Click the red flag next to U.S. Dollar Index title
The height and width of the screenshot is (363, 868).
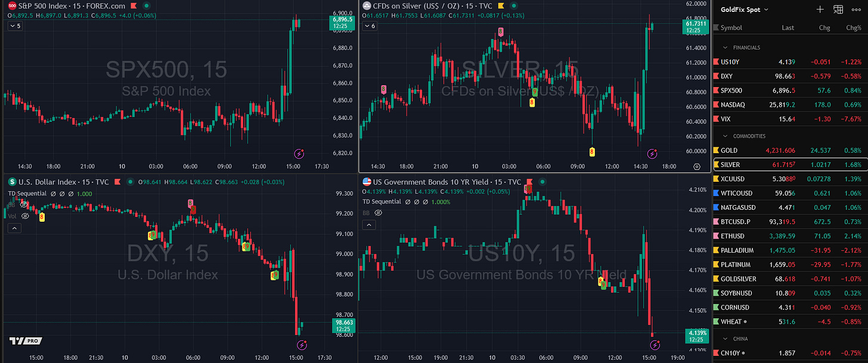point(117,182)
